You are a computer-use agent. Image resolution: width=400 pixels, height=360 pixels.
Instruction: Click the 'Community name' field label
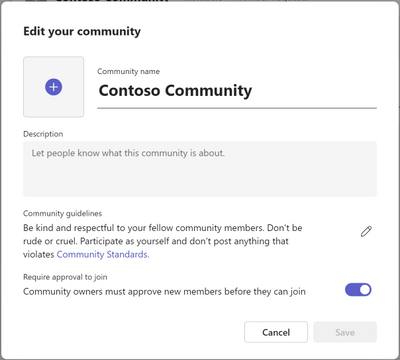[128, 71]
